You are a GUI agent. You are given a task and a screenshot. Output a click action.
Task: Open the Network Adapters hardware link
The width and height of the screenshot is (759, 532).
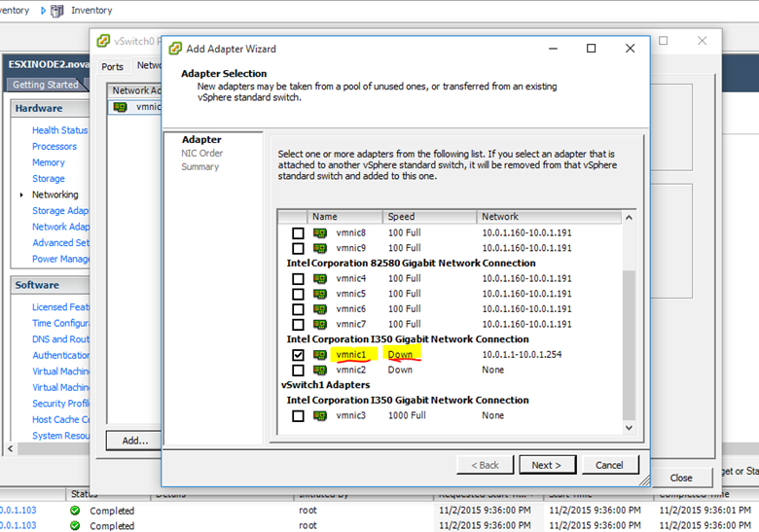[x=60, y=227]
